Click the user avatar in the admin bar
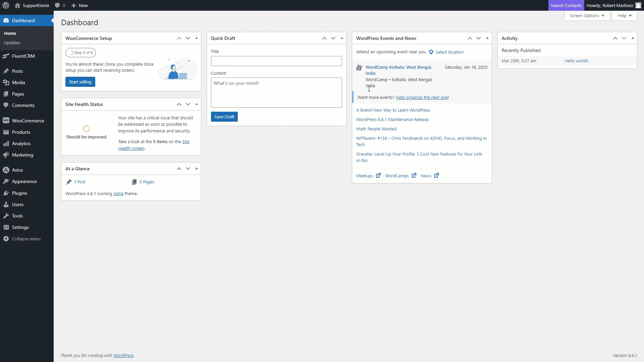This screenshot has width=644, height=362. click(638, 5)
